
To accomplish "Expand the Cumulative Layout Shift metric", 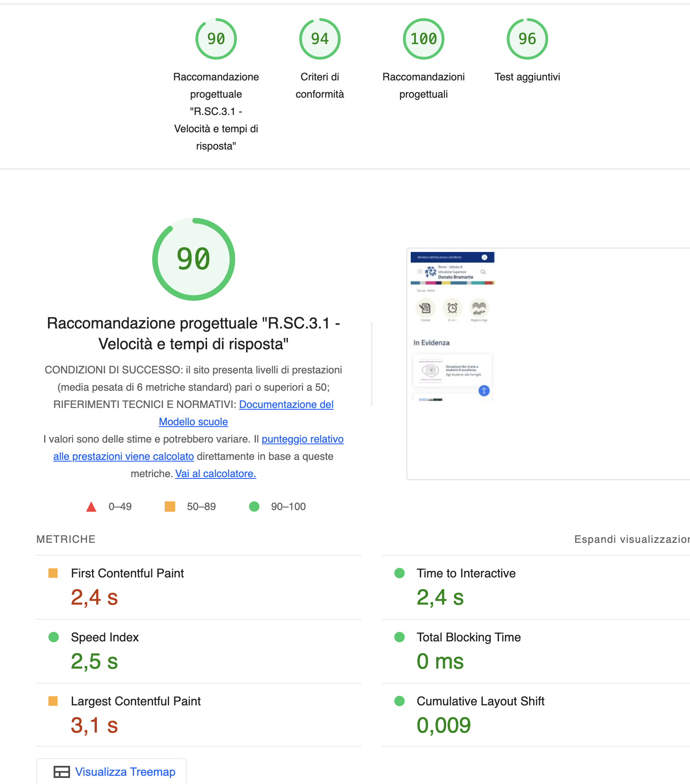I will point(536,715).
